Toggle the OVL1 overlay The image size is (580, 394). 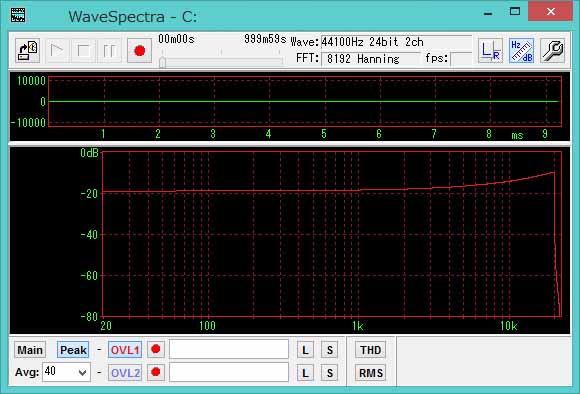(125, 350)
